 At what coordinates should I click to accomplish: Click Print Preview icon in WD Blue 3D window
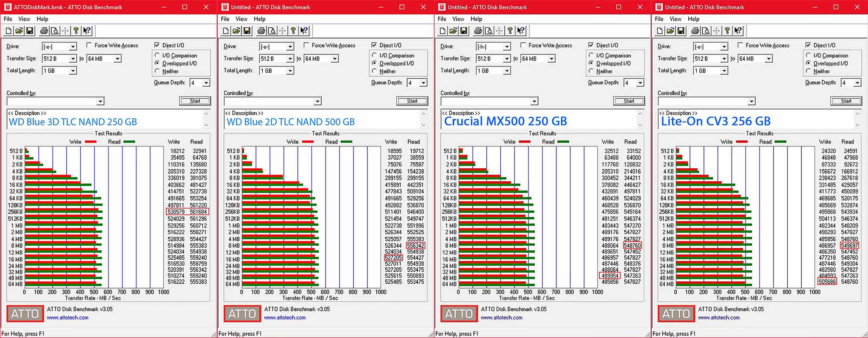click(x=55, y=30)
